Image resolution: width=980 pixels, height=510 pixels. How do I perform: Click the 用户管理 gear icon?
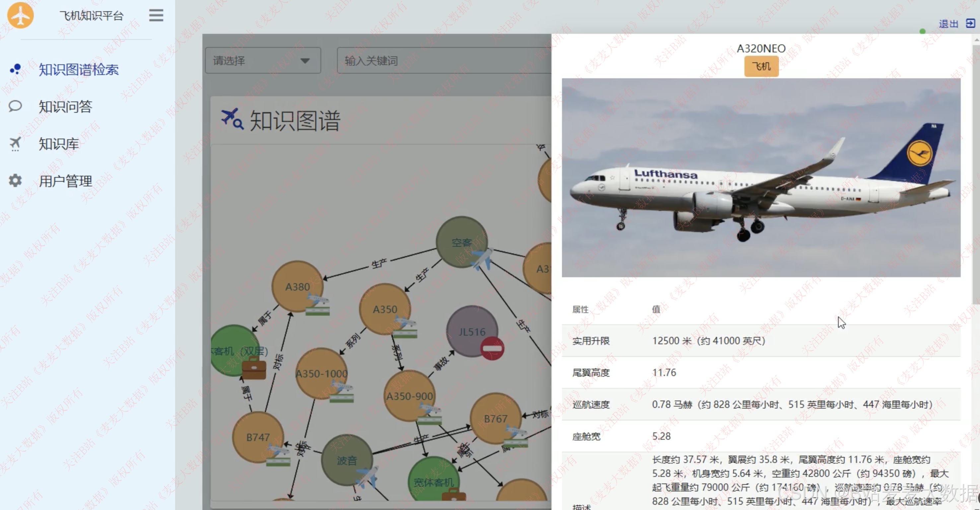point(15,181)
